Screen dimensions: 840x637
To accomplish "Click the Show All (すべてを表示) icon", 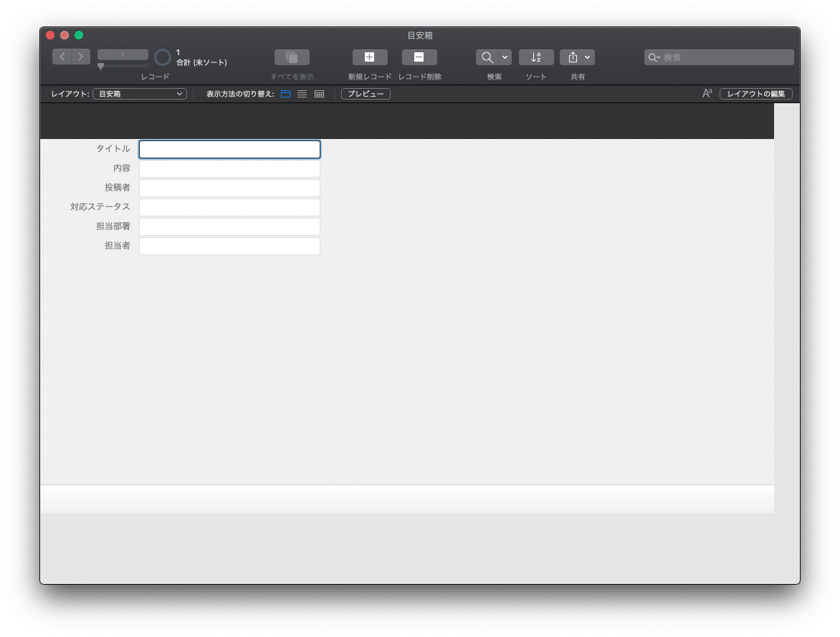I will coord(292,57).
